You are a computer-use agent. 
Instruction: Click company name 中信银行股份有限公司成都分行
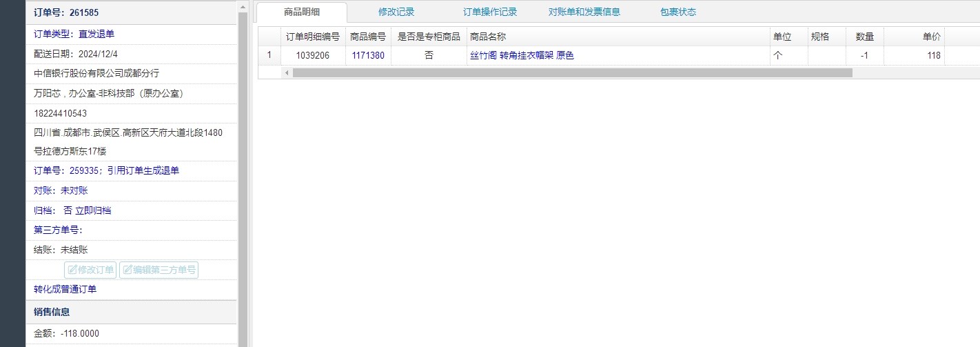pos(96,73)
